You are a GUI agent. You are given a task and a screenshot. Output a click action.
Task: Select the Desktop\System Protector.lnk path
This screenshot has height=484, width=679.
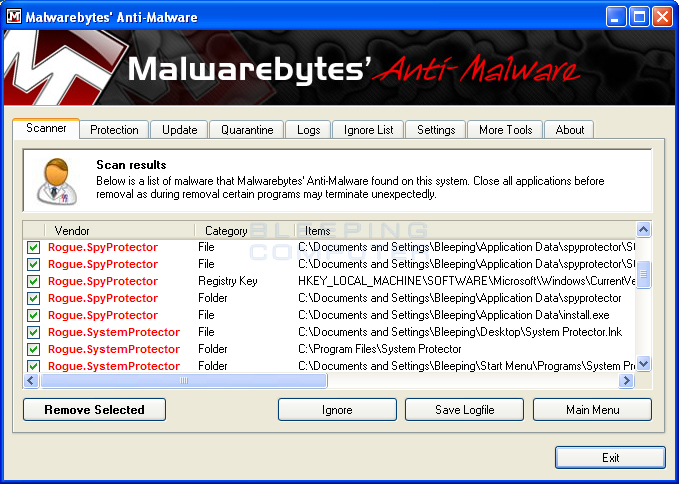point(460,332)
